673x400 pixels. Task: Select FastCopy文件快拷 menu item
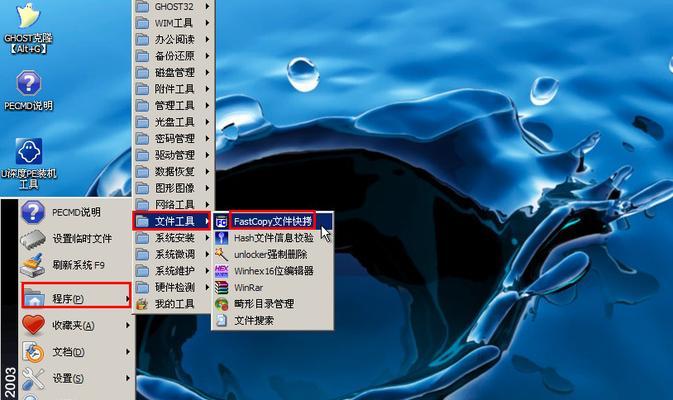tap(273, 221)
